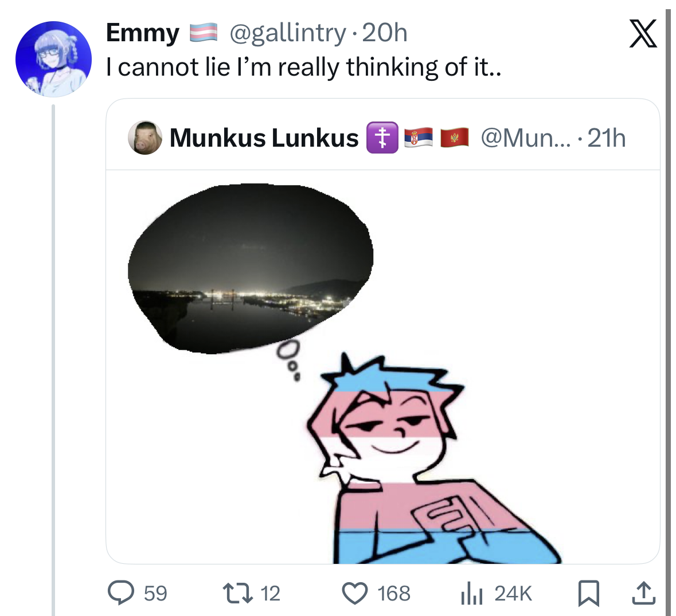Open the share upload icon

pyautogui.click(x=643, y=593)
